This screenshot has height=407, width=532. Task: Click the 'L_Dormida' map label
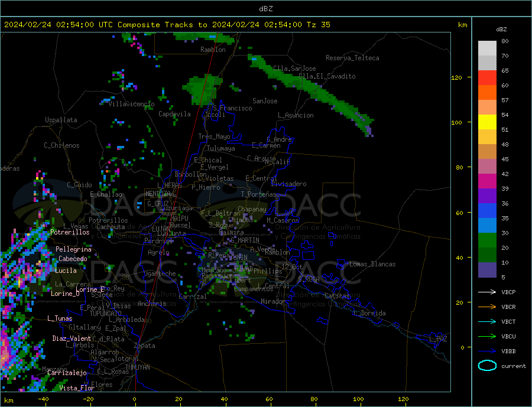pyautogui.click(x=370, y=313)
